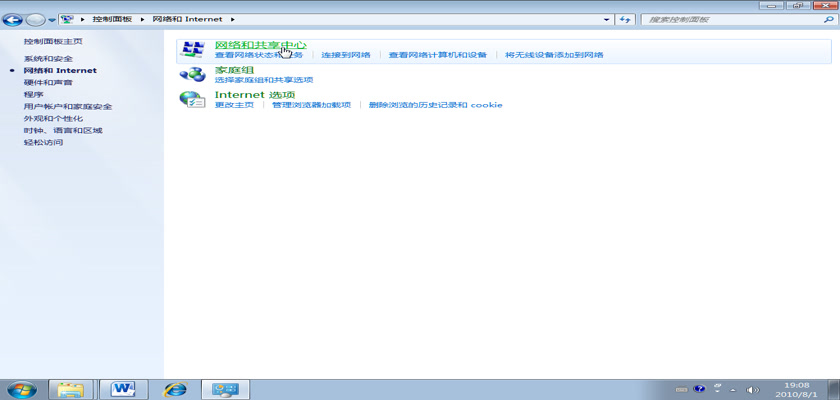Click the 管理浏览器加载项 link
The width and height of the screenshot is (840, 400).
[x=312, y=105]
